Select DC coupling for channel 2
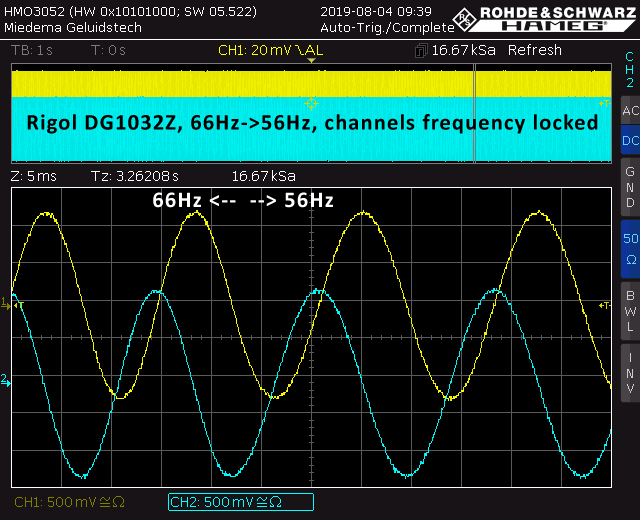 (x=631, y=140)
